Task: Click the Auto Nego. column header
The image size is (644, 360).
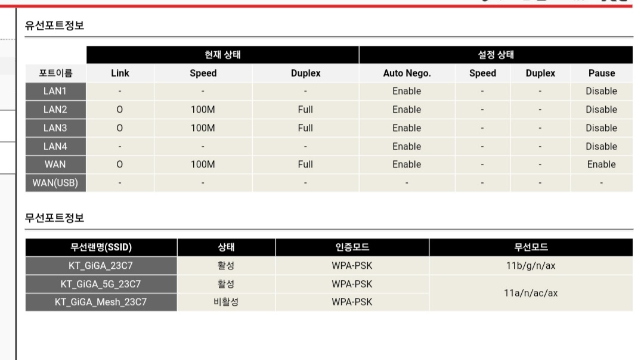Action: click(x=407, y=73)
